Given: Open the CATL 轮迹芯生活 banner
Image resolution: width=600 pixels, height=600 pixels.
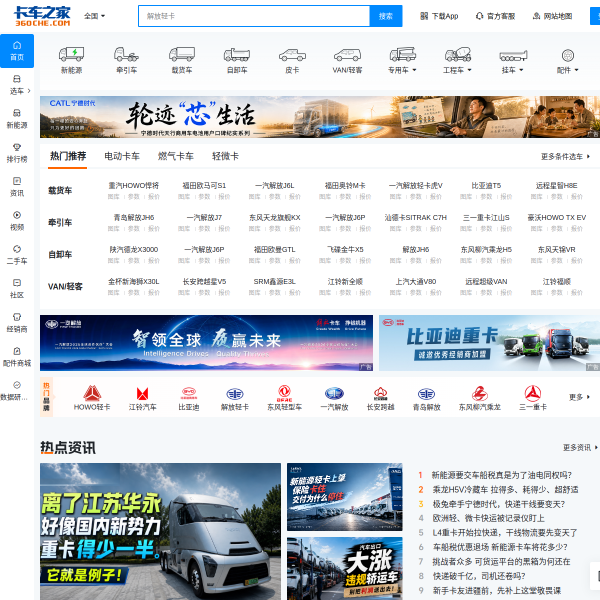Looking at the screenshot, I should [x=320, y=117].
